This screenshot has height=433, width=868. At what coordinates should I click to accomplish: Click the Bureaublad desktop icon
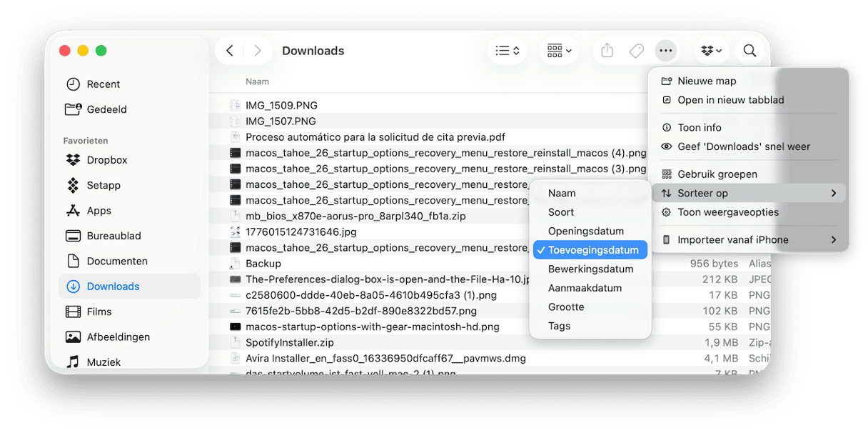pos(73,236)
